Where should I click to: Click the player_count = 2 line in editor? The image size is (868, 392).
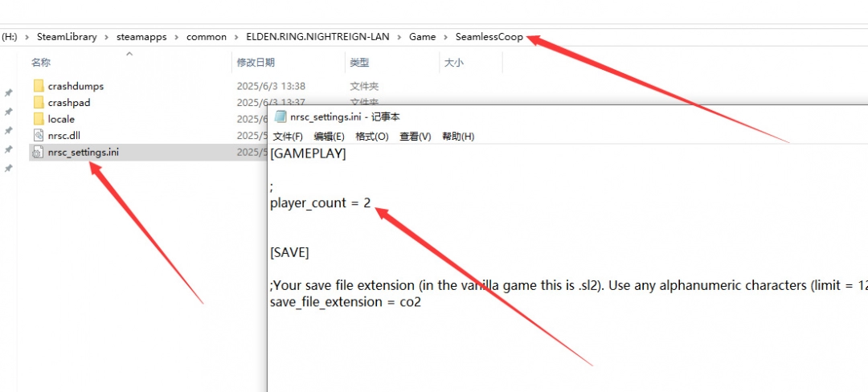tap(321, 203)
